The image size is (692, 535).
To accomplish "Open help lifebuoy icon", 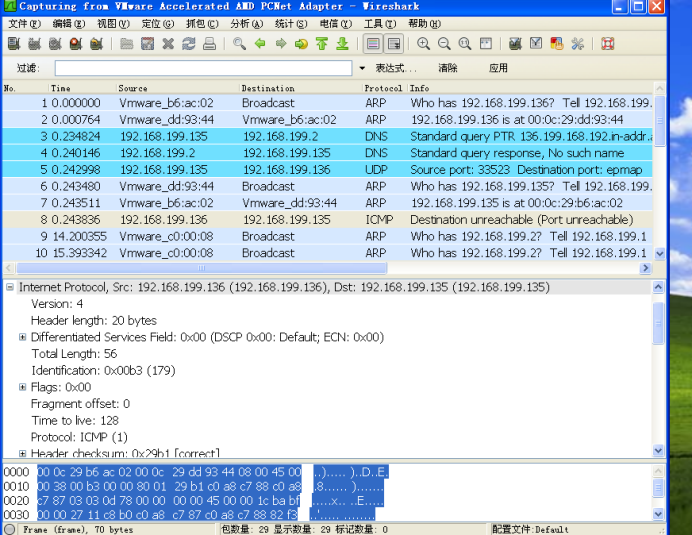I will (608, 44).
